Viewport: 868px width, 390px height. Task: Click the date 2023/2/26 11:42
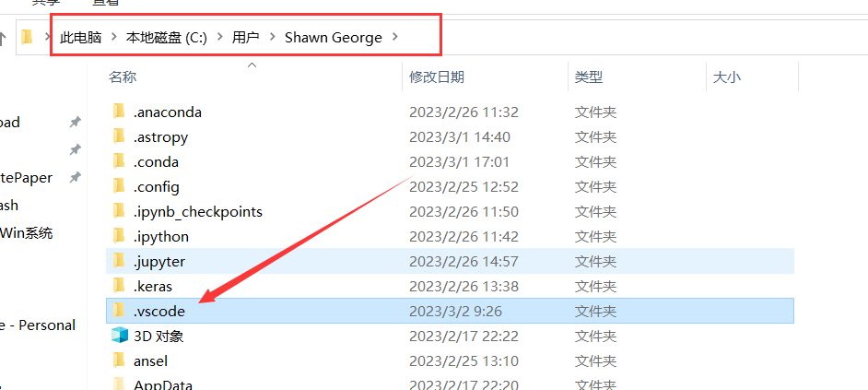[463, 237]
